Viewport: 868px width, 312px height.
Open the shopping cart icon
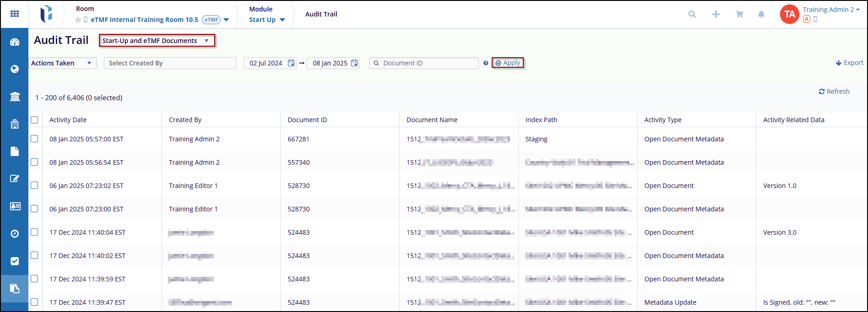pos(739,14)
